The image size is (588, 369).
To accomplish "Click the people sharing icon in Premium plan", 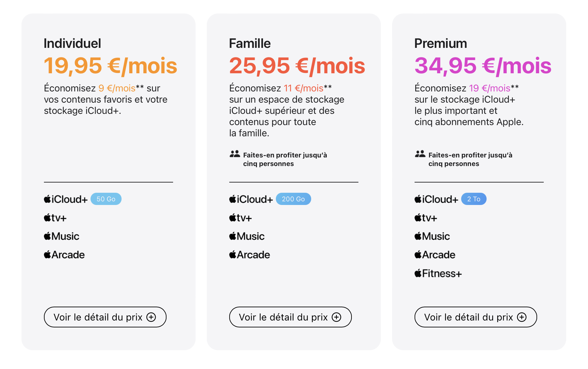I will coord(420,154).
